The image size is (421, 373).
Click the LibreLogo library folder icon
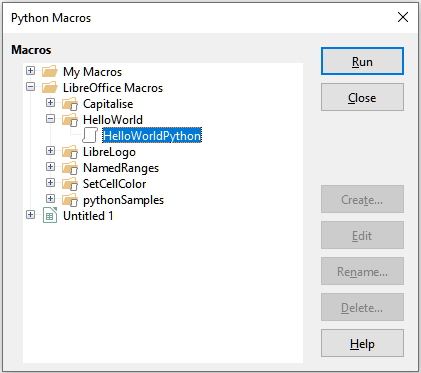[x=70, y=152]
